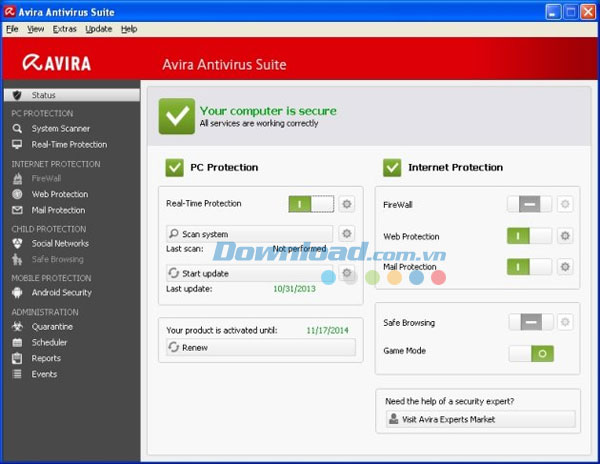Open the Extras menu
600x464 pixels.
coord(64,29)
